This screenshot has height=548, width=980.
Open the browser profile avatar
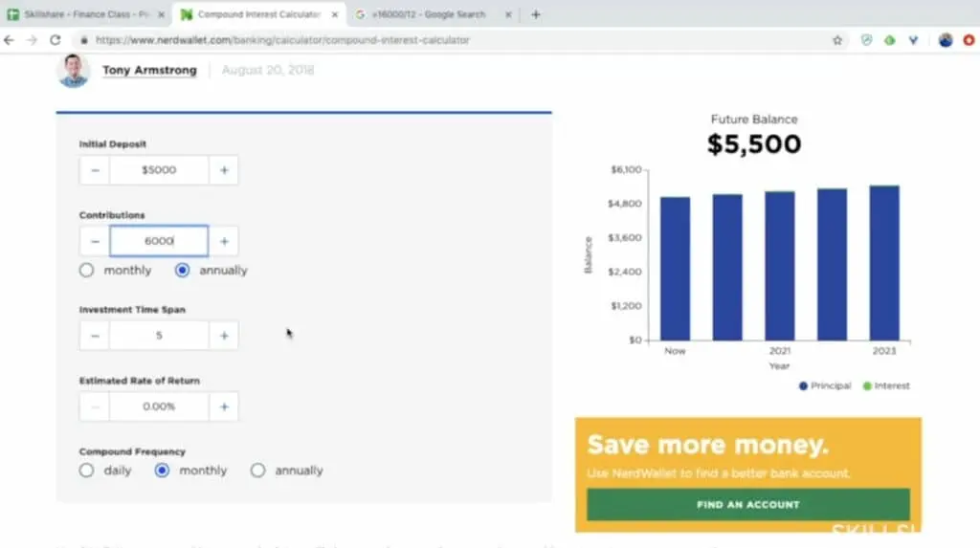point(945,40)
